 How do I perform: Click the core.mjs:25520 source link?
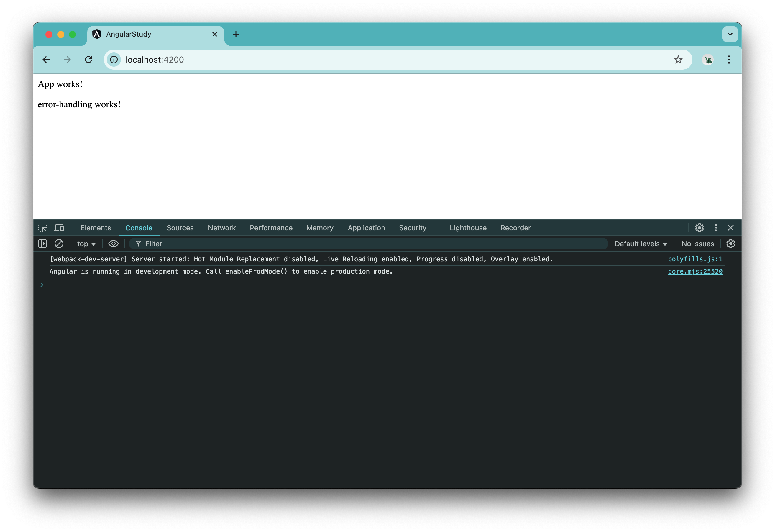pos(695,271)
